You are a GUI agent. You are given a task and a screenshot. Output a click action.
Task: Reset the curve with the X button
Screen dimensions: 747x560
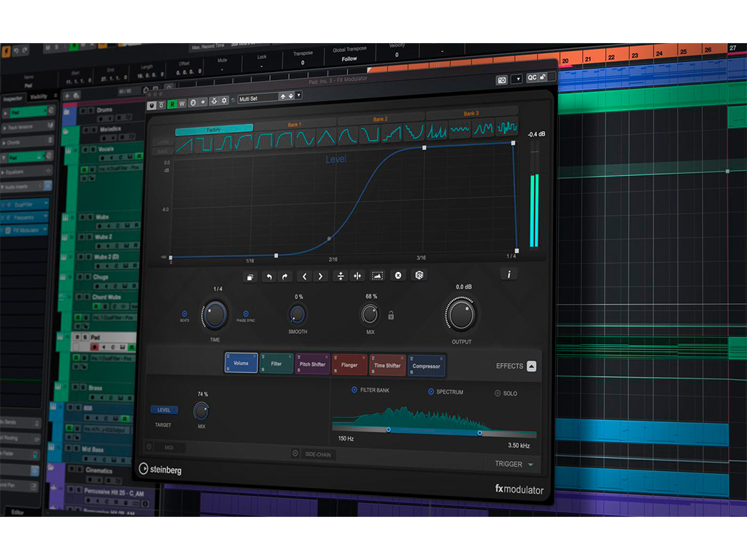pyautogui.click(x=398, y=275)
